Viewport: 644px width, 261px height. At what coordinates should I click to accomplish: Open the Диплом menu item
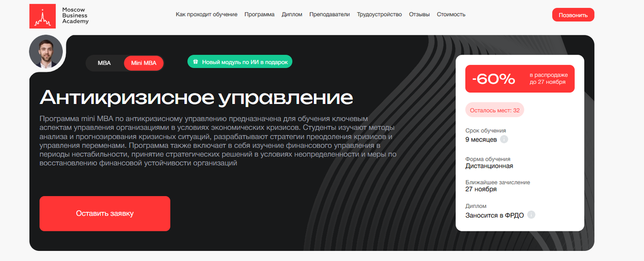[292, 14]
